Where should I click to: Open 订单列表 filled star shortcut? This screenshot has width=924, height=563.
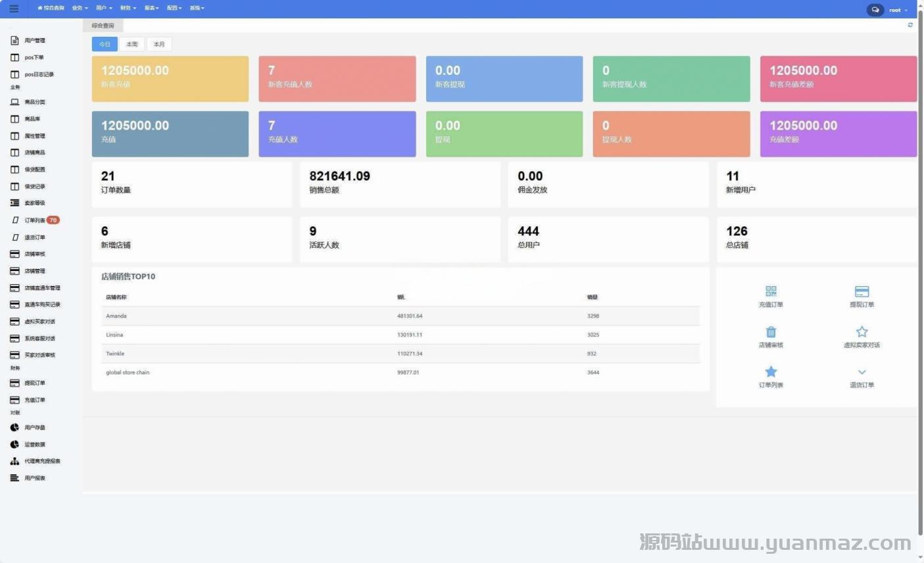tap(771, 372)
